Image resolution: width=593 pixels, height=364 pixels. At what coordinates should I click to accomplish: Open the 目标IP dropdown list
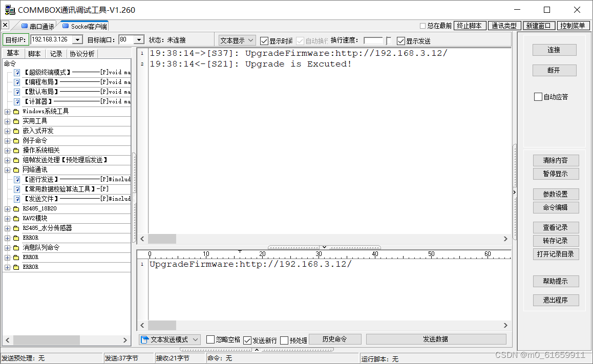pos(79,39)
